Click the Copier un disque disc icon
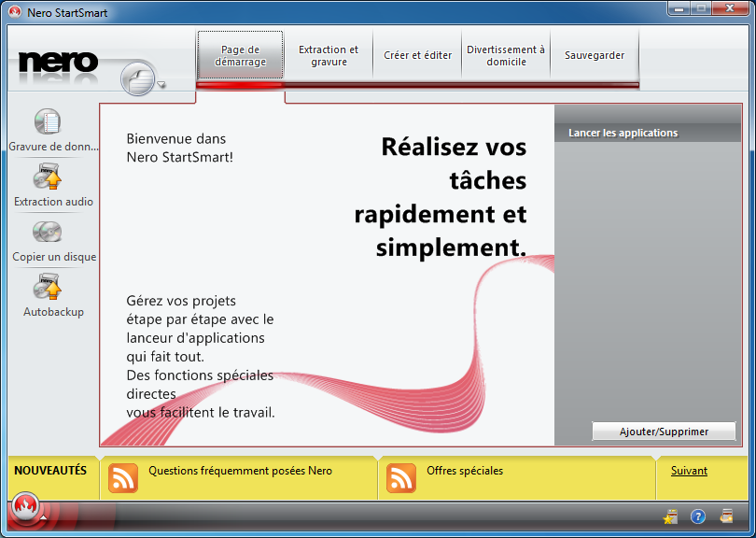Viewport: 756px width, 538px height. [x=48, y=232]
